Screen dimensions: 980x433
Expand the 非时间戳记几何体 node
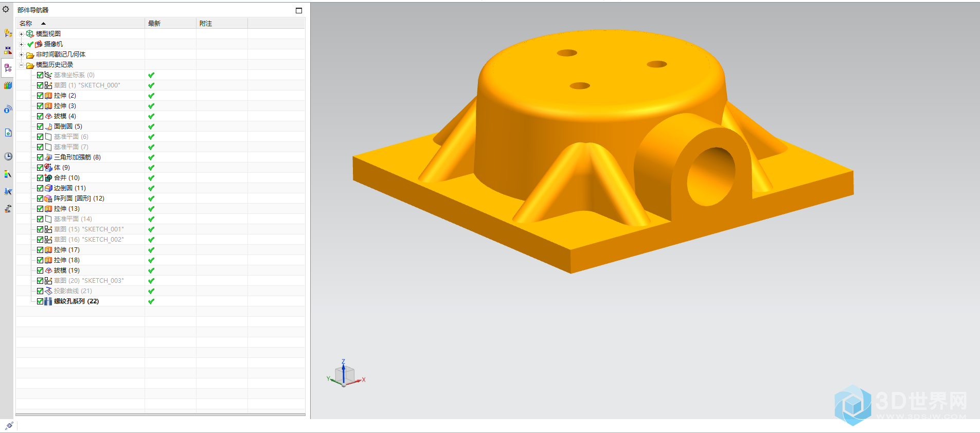click(x=21, y=55)
